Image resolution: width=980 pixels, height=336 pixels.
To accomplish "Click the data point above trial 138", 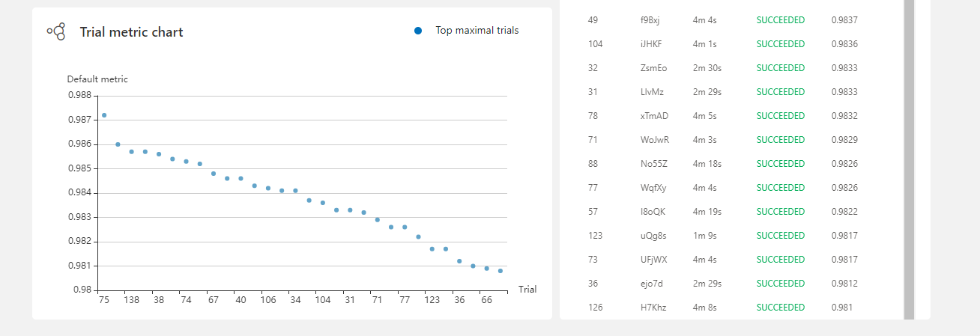I will point(131,151).
